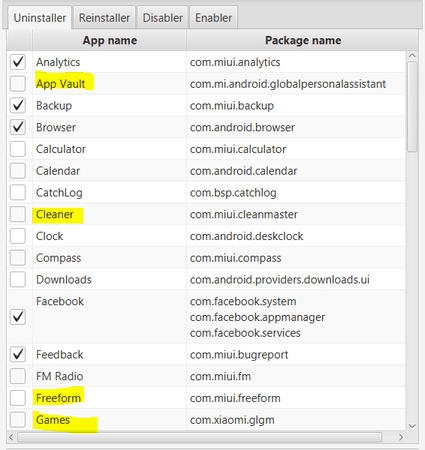Screen dimensions: 425x450
Task: Click package com.android.browser
Action: click(242, 127)
